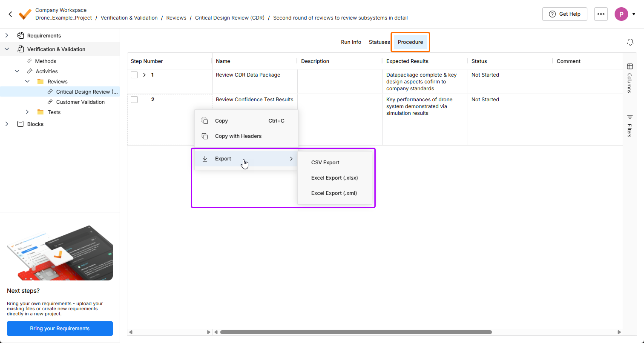The height and width of the screenshot is (343, 644).
Task: Open the Filters side panel
Action: pos(630,126)
